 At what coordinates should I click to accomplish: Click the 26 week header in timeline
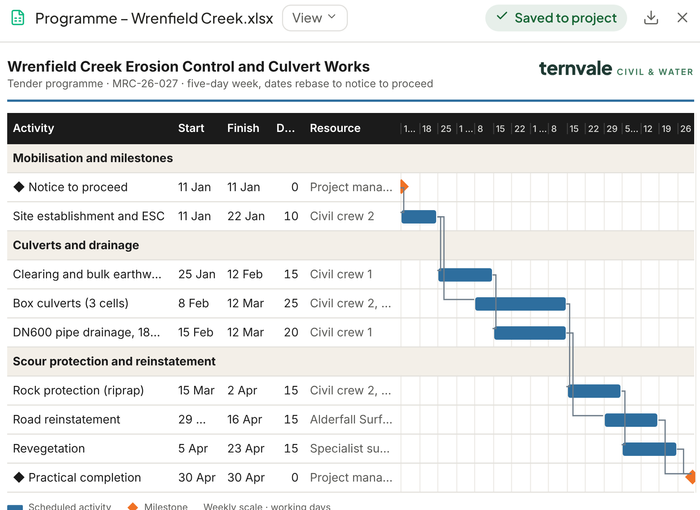[686, 129]
